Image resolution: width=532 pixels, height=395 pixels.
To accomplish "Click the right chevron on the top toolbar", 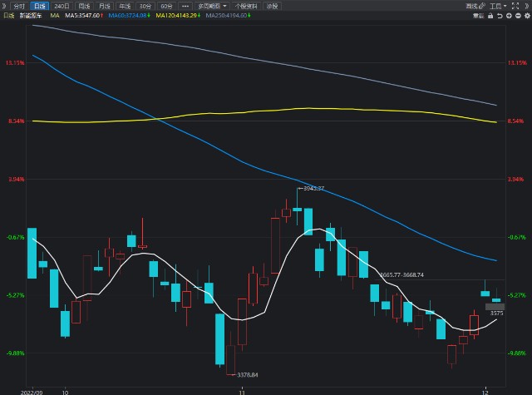I will coord(526,6).
